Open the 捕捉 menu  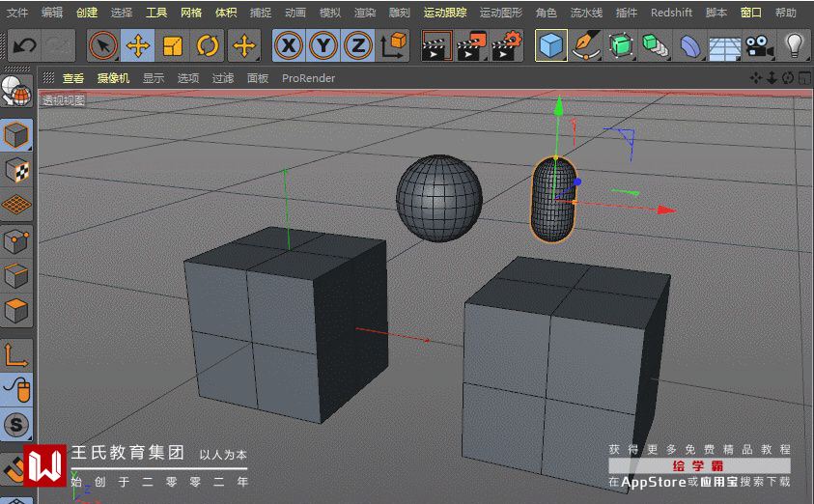pyautogui.click(x=261, y=13)
